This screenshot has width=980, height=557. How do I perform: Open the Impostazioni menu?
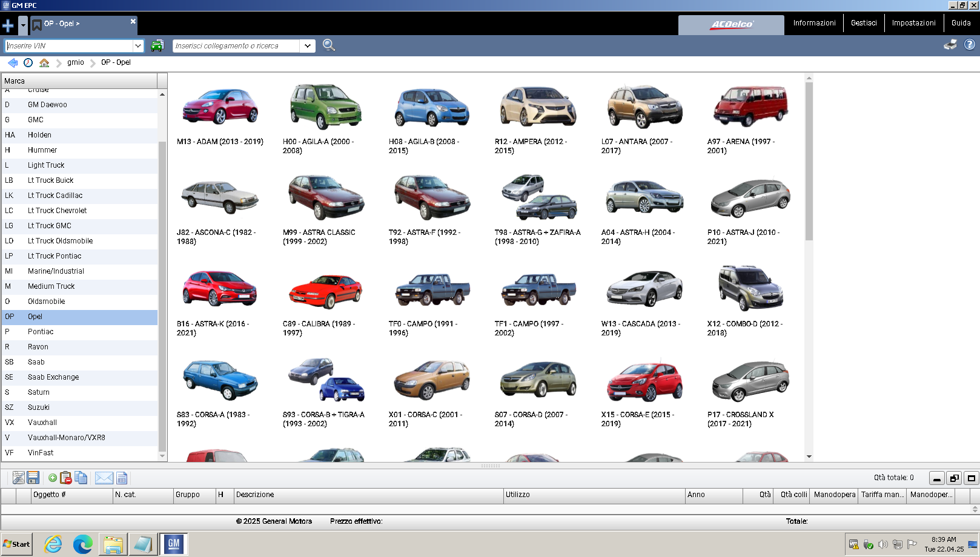point(913,23)
